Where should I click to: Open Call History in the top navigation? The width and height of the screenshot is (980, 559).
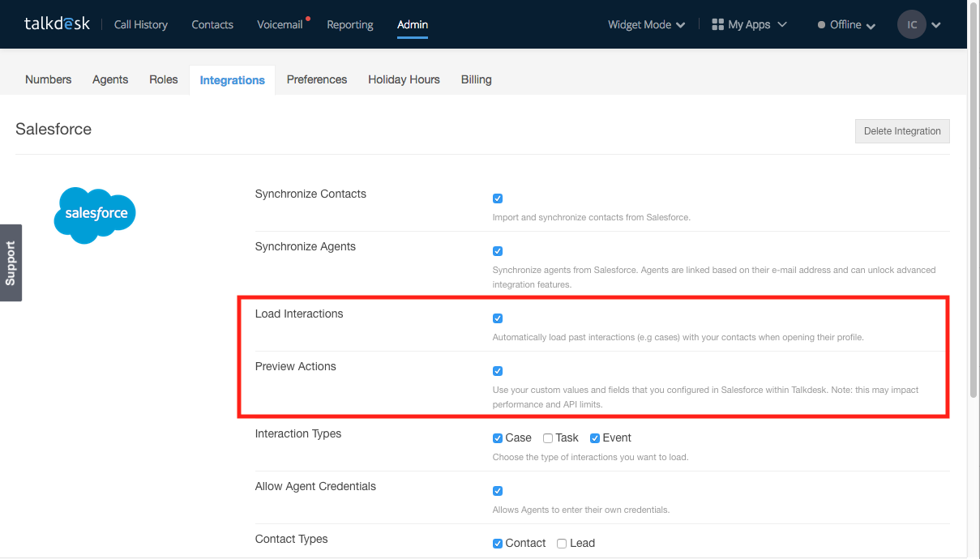(x=141, y=24)
